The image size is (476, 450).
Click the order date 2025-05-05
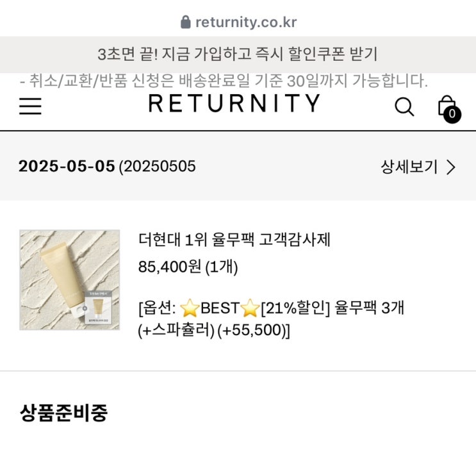coord(67,167)
